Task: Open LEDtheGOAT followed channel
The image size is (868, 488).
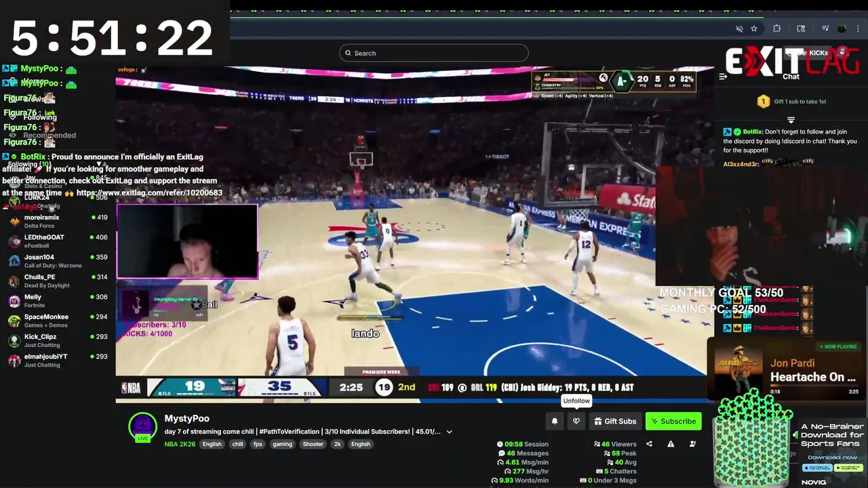Action: pos(58,241)
